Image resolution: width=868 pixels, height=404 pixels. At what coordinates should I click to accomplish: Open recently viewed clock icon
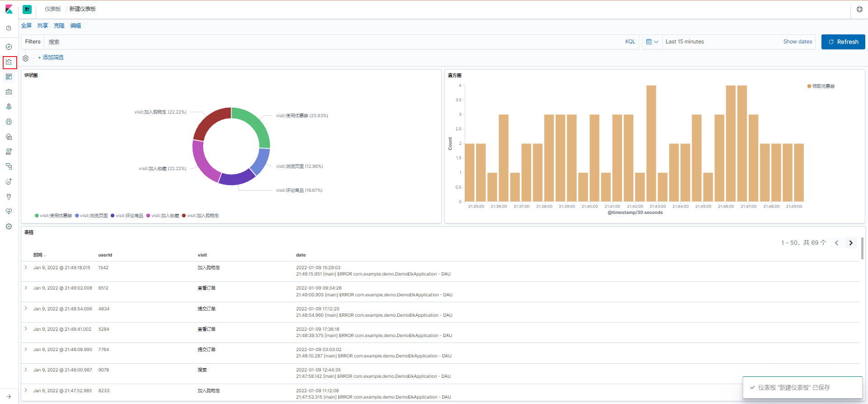[x=9, y=28]
